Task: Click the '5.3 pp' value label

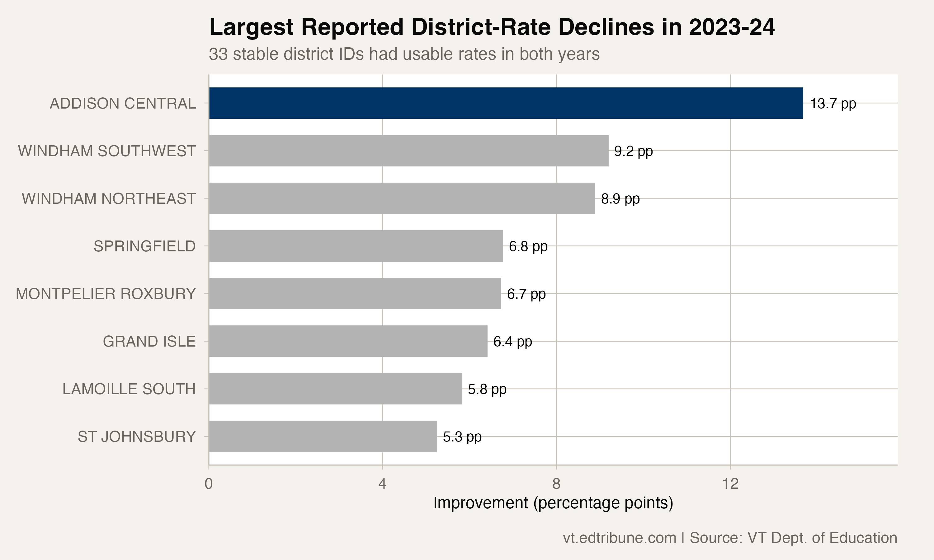Action: tap(462, 437)
